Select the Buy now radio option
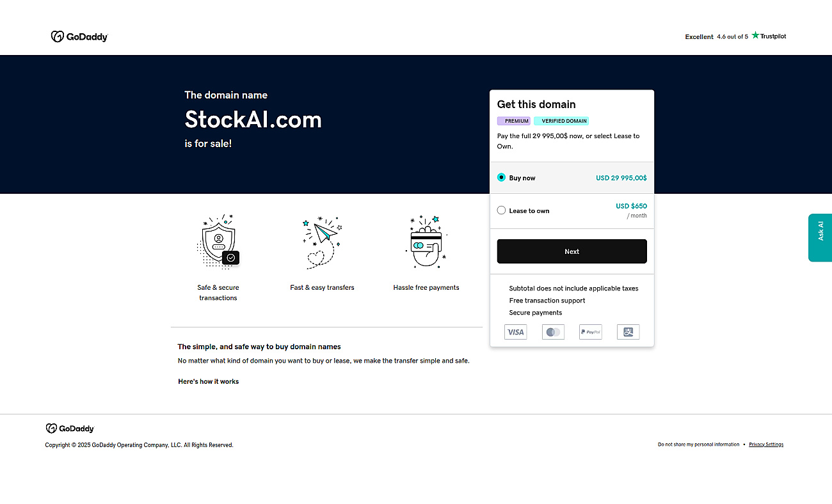This screenshot has width=832, height=504. (501, 178)
